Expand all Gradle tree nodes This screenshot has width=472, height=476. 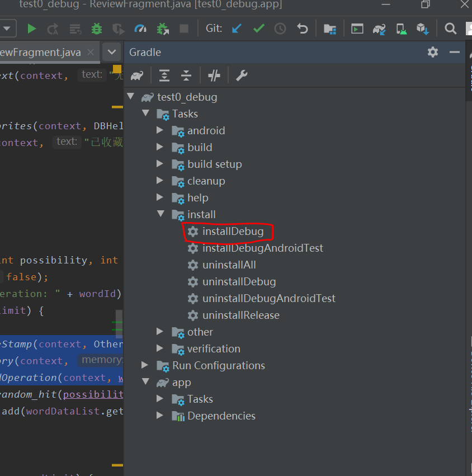point(164,76)
